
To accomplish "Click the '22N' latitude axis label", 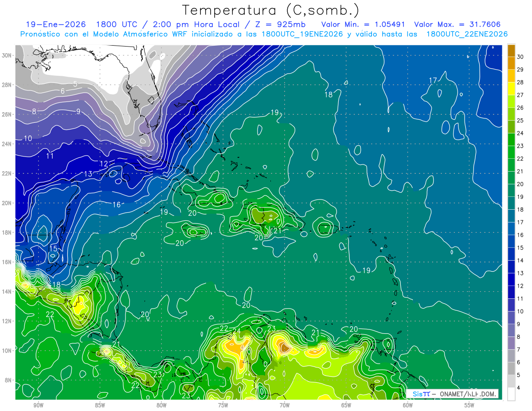I will click(7, 173).
